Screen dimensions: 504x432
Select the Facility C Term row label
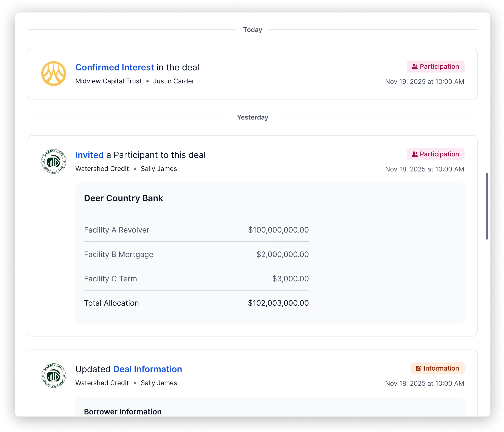pyautogui.click(x=110, y=279)
